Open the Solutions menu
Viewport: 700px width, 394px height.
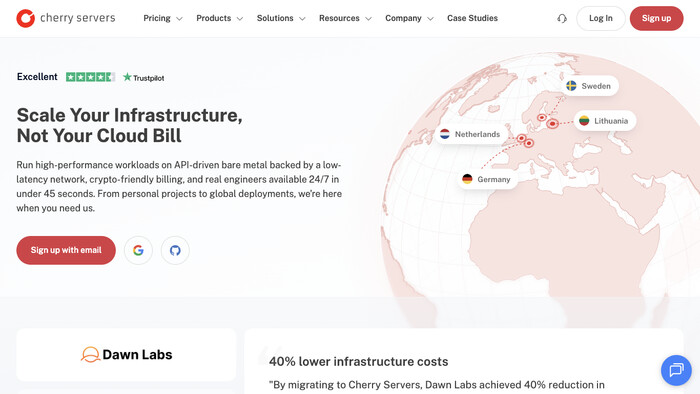(281, 18)
